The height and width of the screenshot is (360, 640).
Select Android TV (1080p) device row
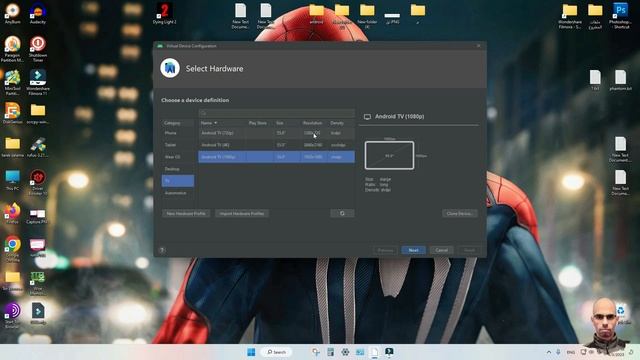pos(276,157)
